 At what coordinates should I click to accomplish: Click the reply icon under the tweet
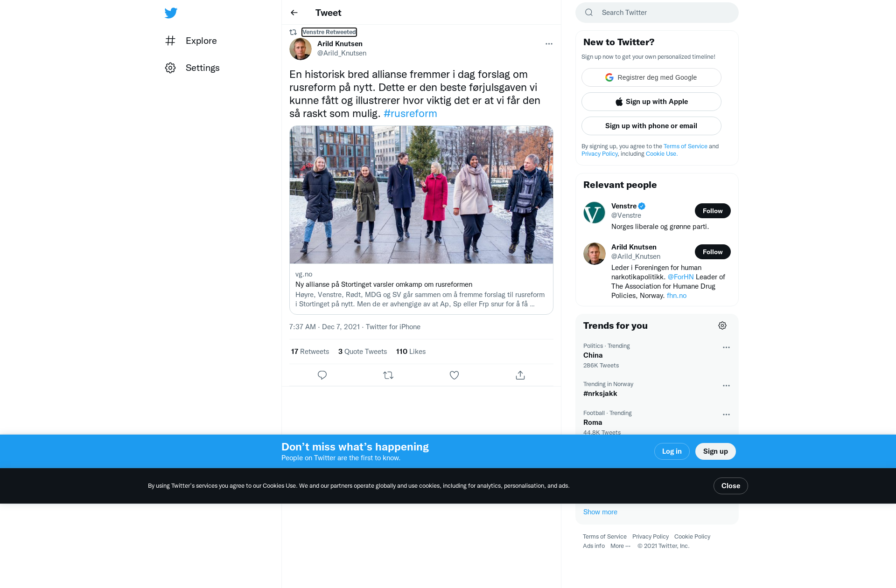pos(322,375)
